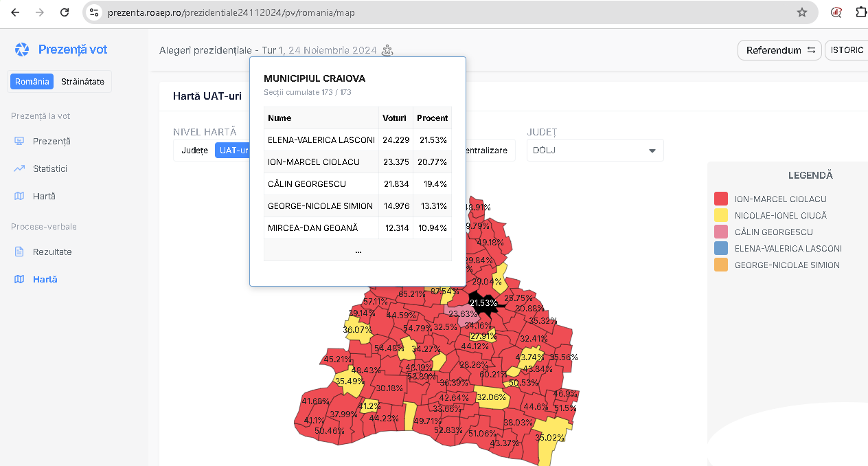Reload the page in the browser

tap(65, 12)
